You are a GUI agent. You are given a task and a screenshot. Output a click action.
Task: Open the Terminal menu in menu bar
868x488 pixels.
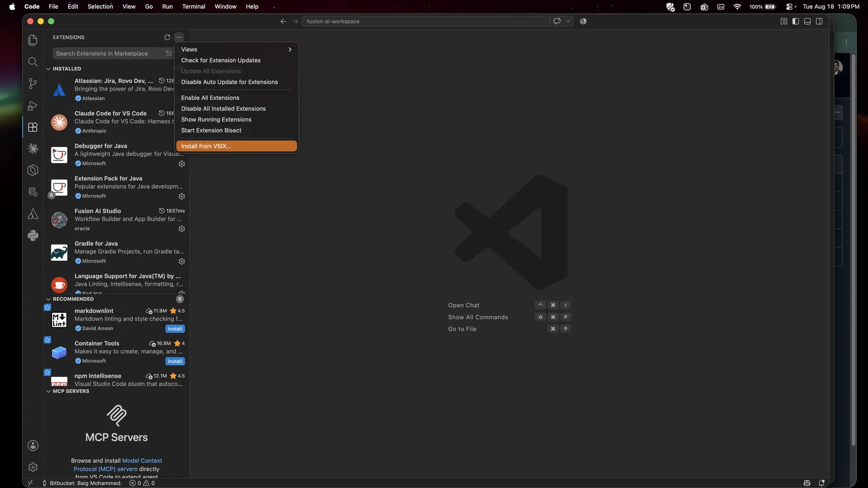point(194,7)
